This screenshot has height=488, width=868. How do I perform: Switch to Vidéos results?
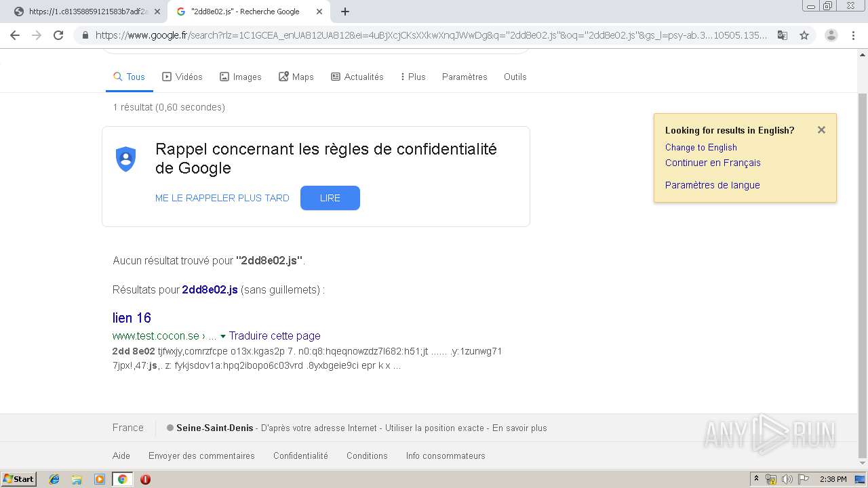tap(182, 77)
